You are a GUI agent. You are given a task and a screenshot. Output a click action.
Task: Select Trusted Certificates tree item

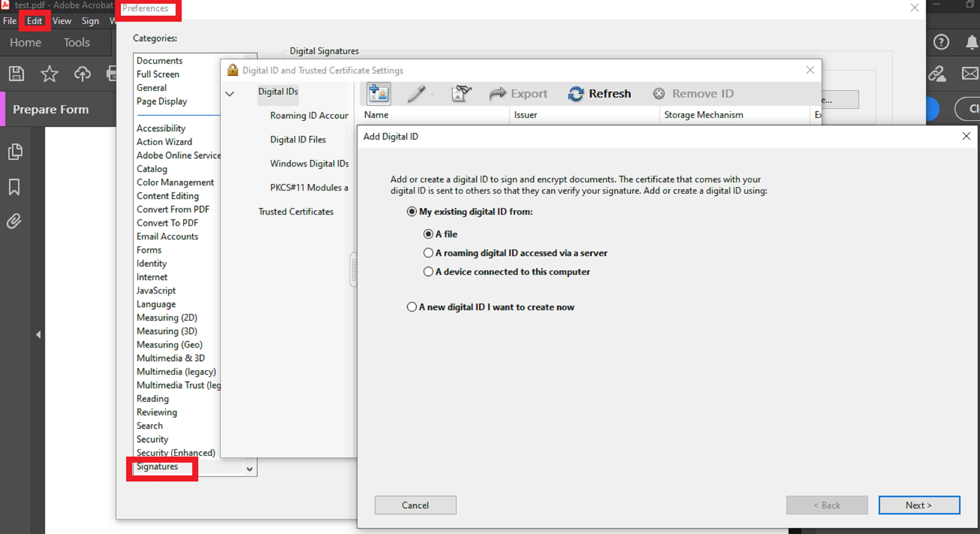pyautogui.click(x=296, y=212)
